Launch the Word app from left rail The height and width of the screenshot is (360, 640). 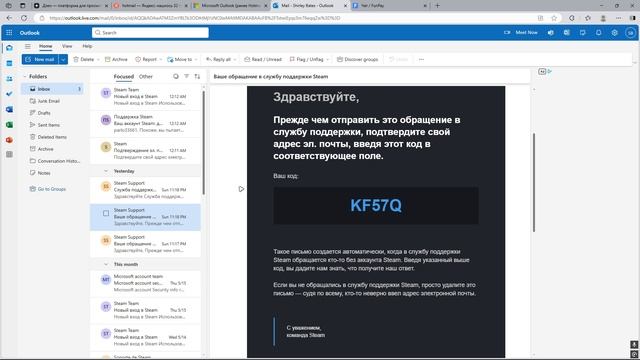pyautogui.click(x=9, y=109)
